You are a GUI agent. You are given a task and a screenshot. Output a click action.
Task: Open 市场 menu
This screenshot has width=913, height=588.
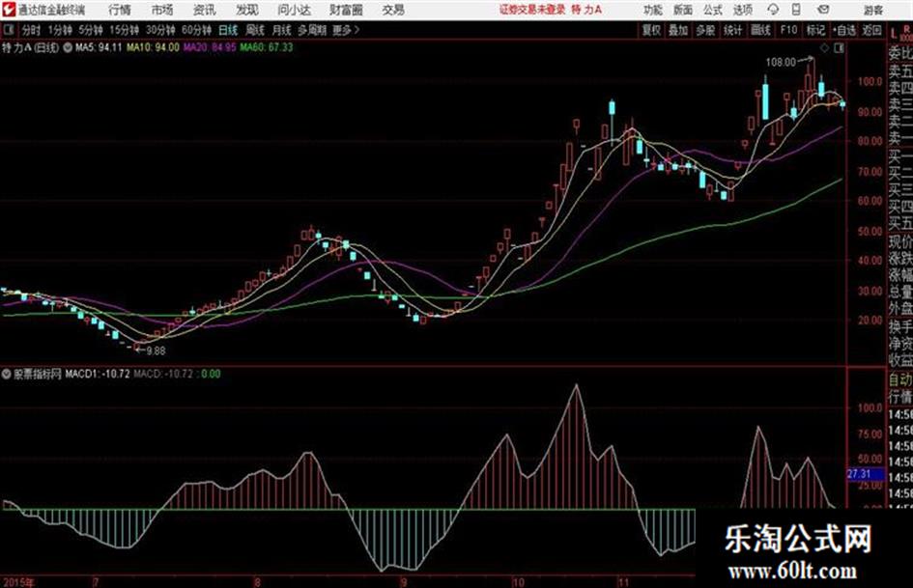point(162,10)
